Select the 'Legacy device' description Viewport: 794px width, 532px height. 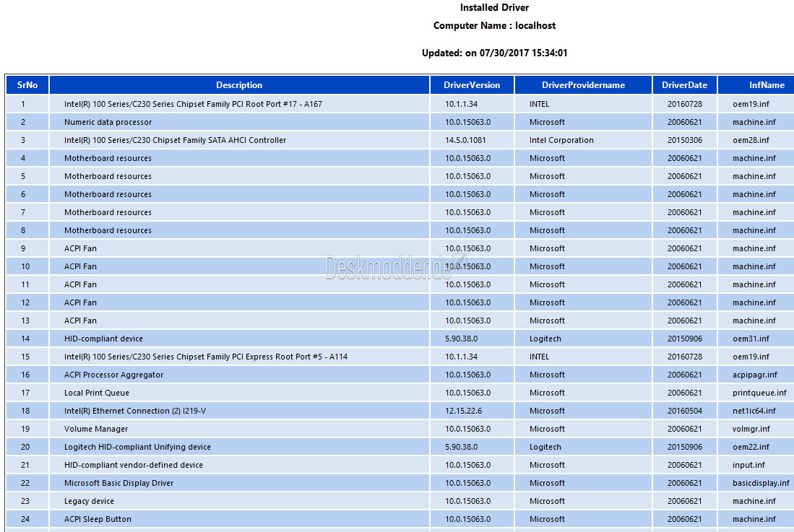(89, 501)
